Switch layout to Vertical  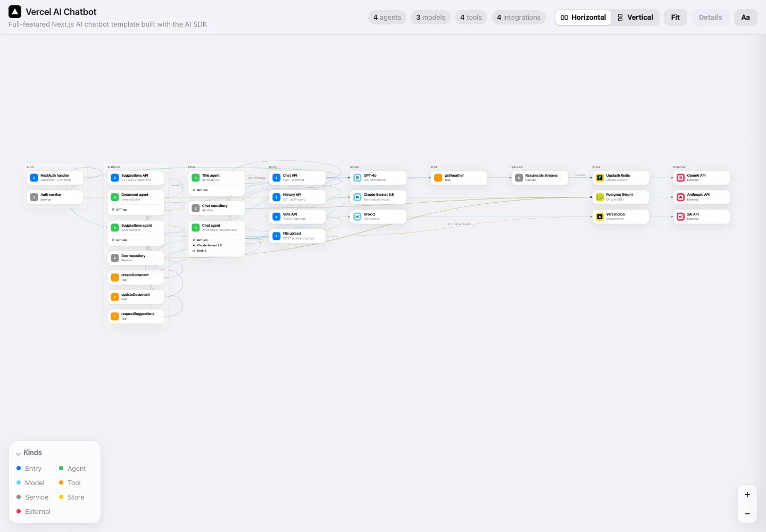click(x=635, y=18)
